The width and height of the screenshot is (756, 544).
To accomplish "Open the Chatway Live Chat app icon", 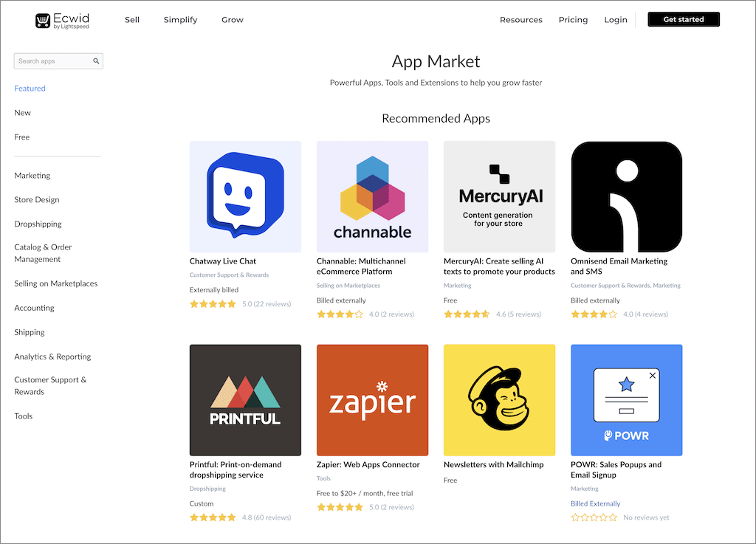I will [x=245, y=197].
